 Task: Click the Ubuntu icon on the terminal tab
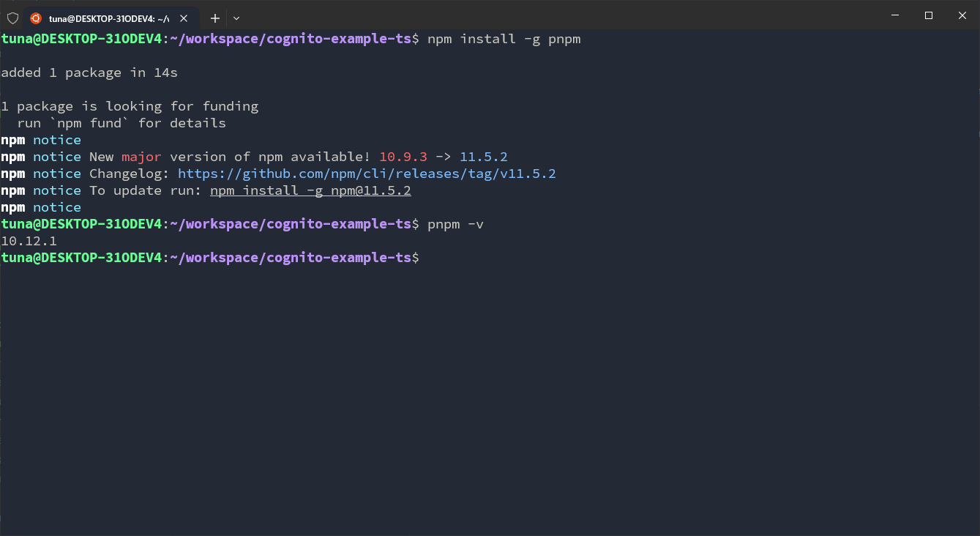[35, 18]
